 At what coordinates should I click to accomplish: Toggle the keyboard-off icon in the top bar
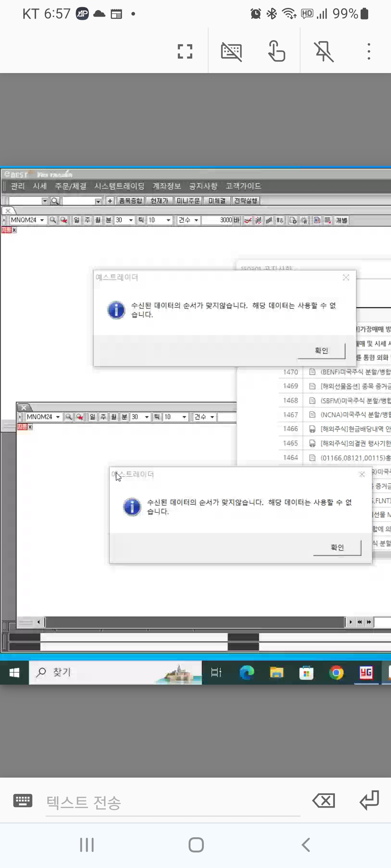click(231, 51)
